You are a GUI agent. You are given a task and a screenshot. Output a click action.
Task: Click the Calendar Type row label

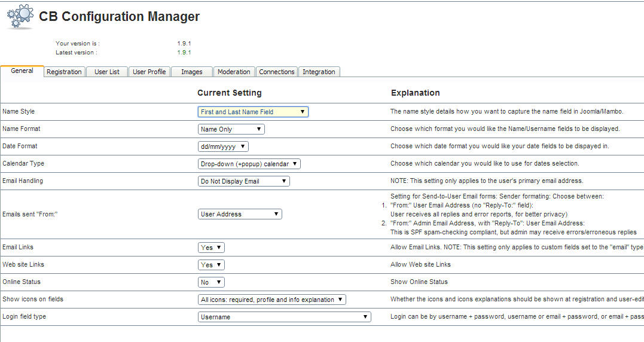click(23, 163)
